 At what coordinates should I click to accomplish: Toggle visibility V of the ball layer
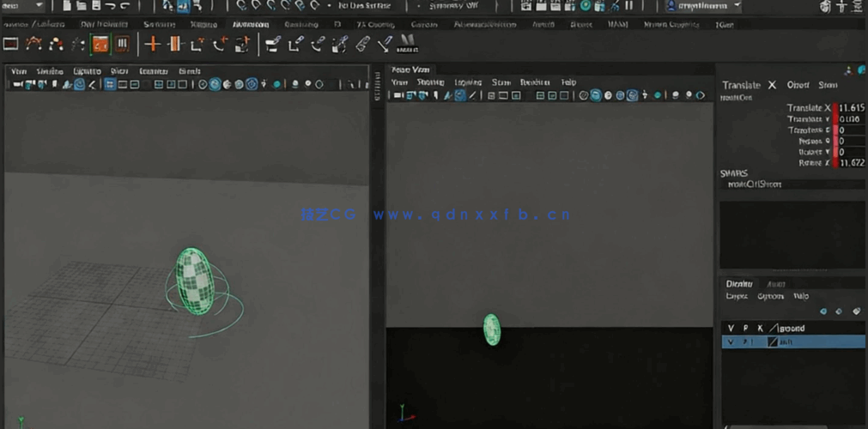(x=731, y=341)
